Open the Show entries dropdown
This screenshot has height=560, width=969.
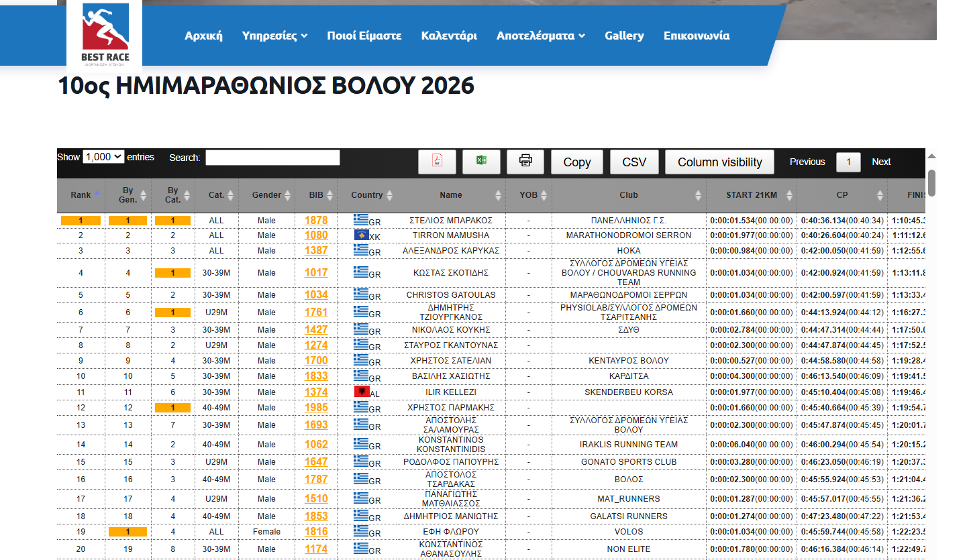point(103,157)
